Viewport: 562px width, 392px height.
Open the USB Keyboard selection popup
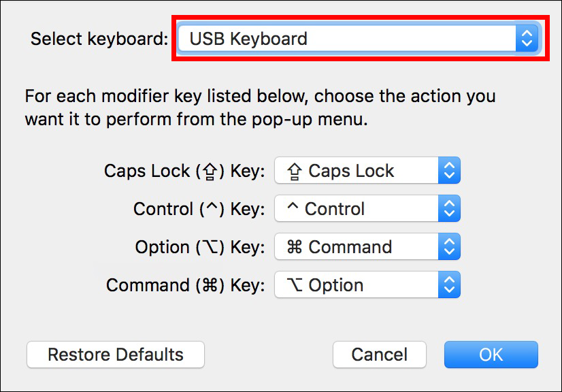click(358, 38)
